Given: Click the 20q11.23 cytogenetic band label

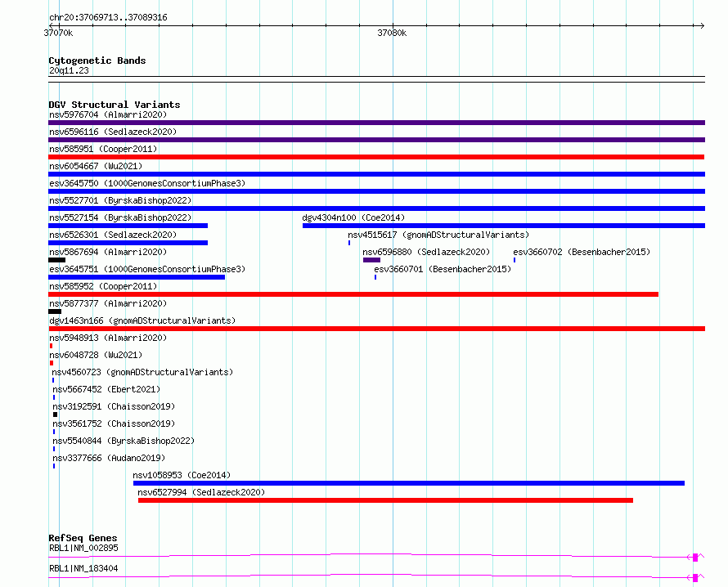Looking at the screenshot, I should (x=69, y=70).
